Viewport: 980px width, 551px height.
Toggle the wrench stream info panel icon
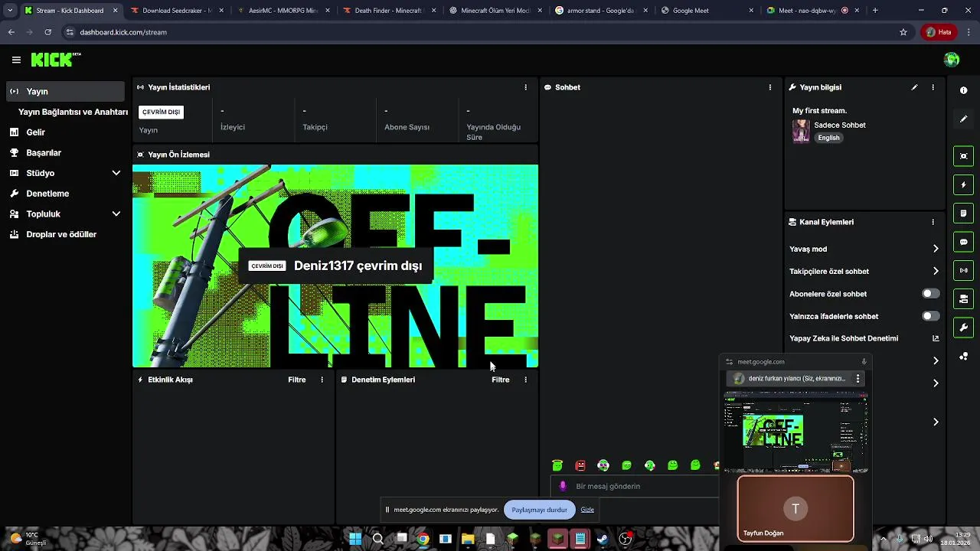[963, 328]
